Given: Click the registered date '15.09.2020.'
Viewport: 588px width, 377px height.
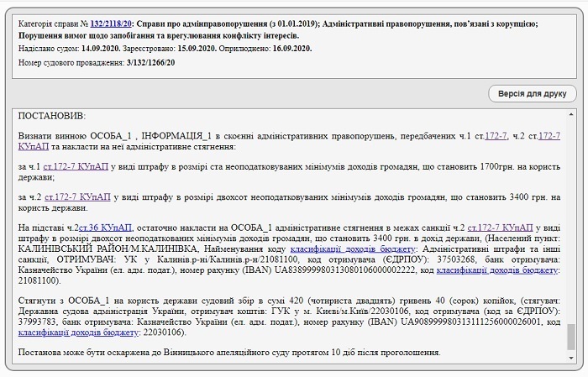Looking at the screenshot, I should tap(197, 49).
